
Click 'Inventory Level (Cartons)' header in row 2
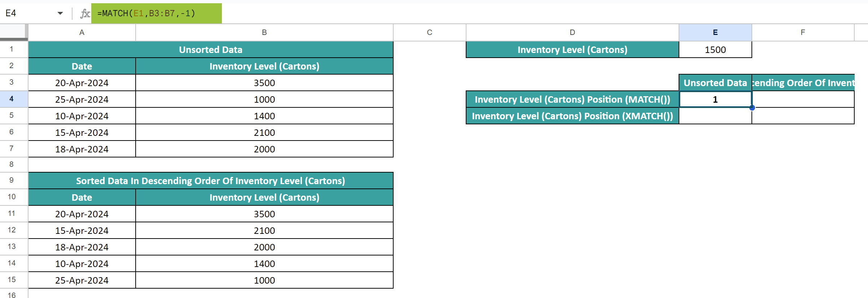(264, 66)
